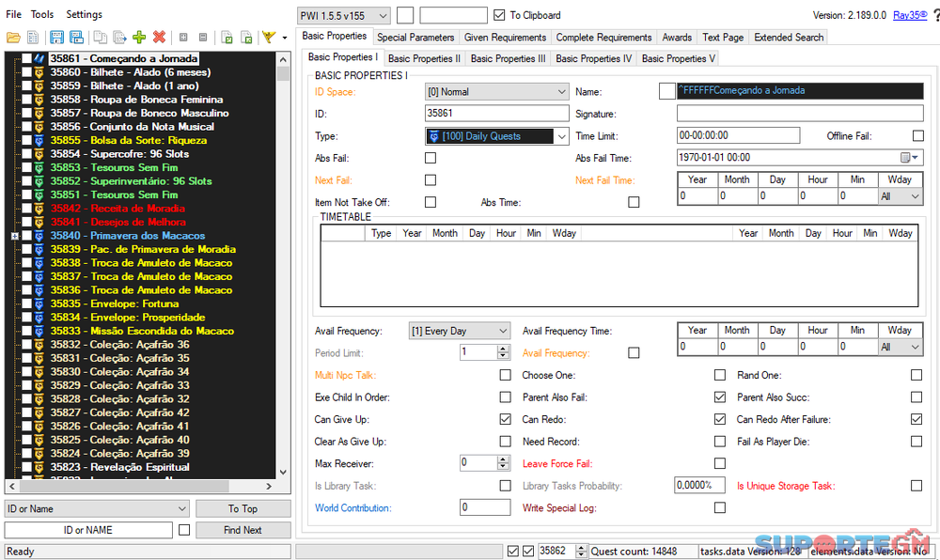The height and width of the screenshot is (560, 940).
Task: Click the white color box beside Name
Action: [666, 91]
